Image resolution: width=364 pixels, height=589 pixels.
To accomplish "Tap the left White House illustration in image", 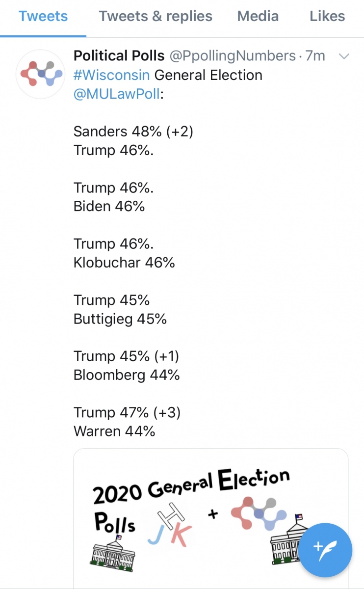I will (113, 553).
